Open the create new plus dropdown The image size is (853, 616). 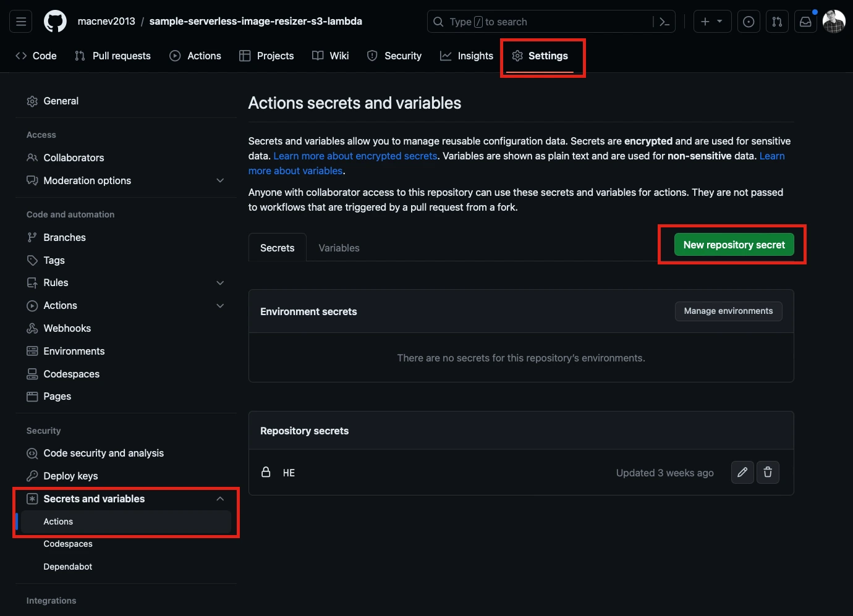click(712, 22)
